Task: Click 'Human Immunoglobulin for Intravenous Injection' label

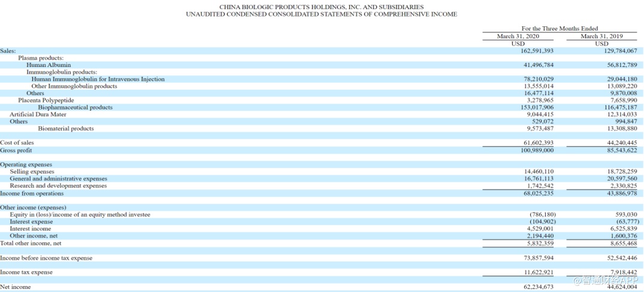Action: point(98,79)
